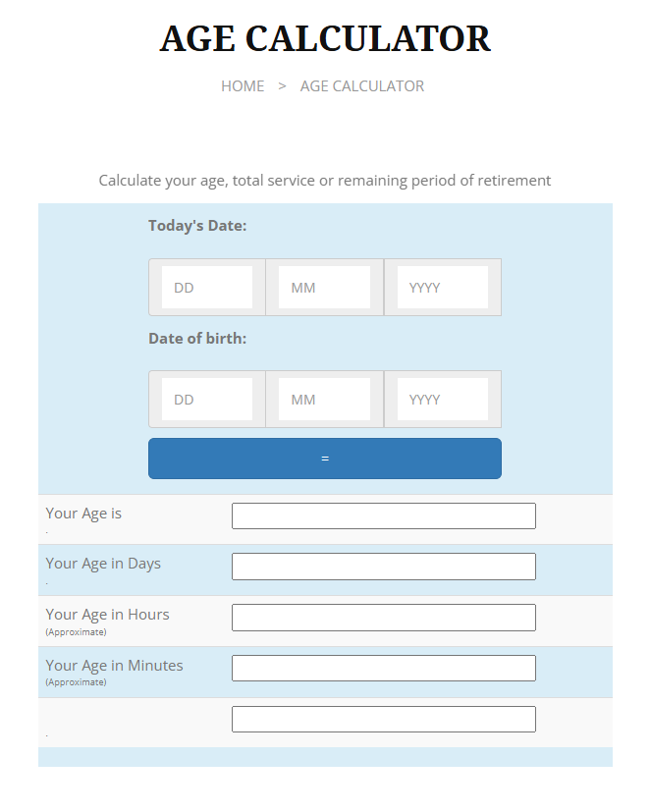
Task: Click the Your Age in Minutes result box
Action: 383,669
